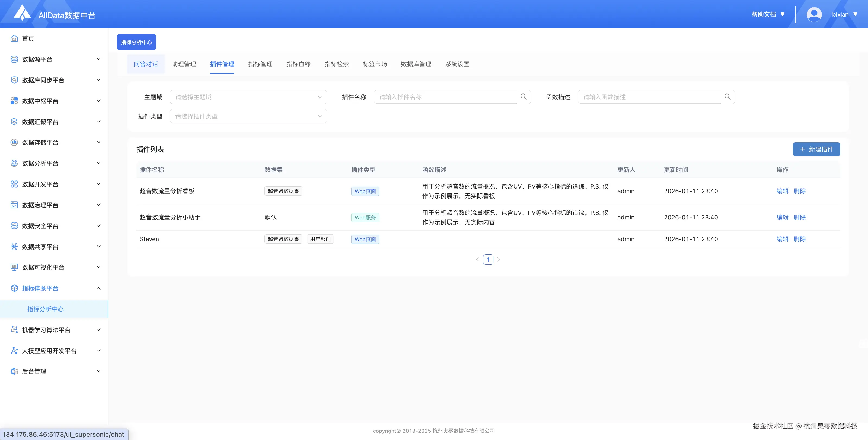The image size is (868, 440).
Task: Click the data visualization platform icon
Action: (14, 267)
